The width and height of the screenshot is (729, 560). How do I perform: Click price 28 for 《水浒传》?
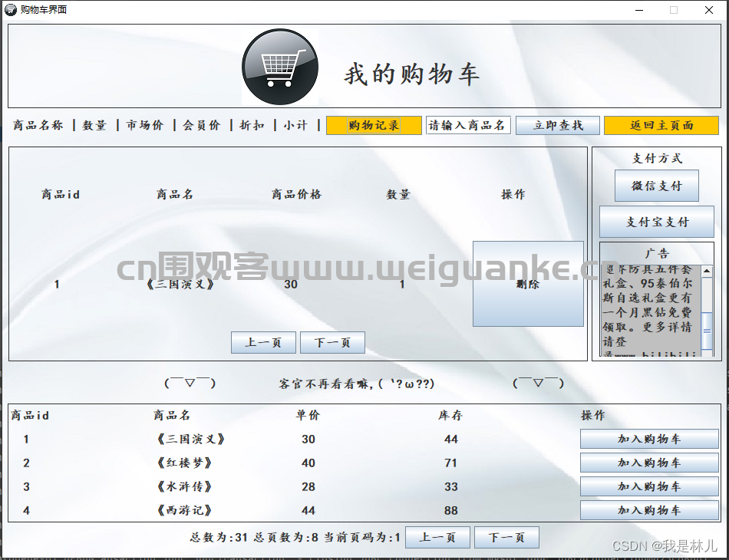coord(308,486)
